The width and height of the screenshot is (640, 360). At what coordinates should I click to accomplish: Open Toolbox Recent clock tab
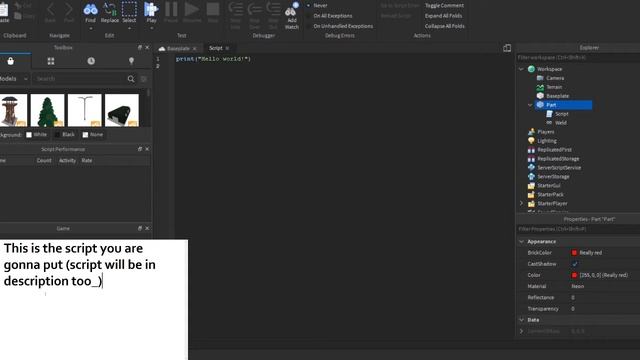[91, 61]
